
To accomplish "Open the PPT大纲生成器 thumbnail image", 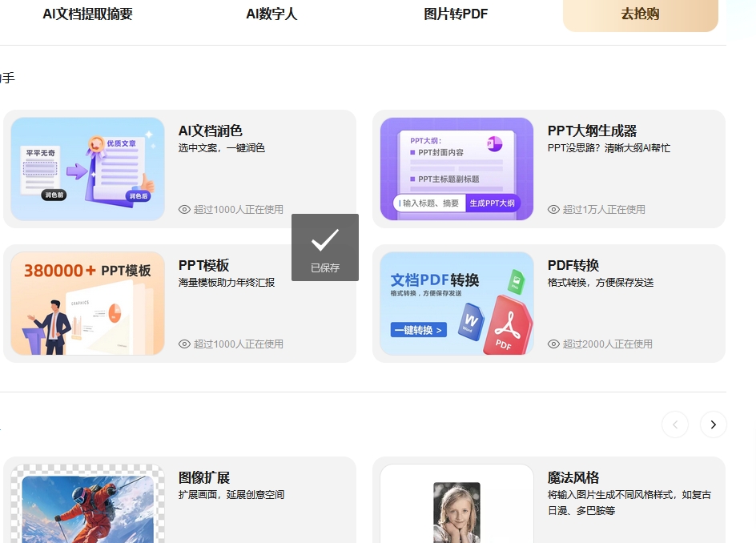I will coord(456,169).
